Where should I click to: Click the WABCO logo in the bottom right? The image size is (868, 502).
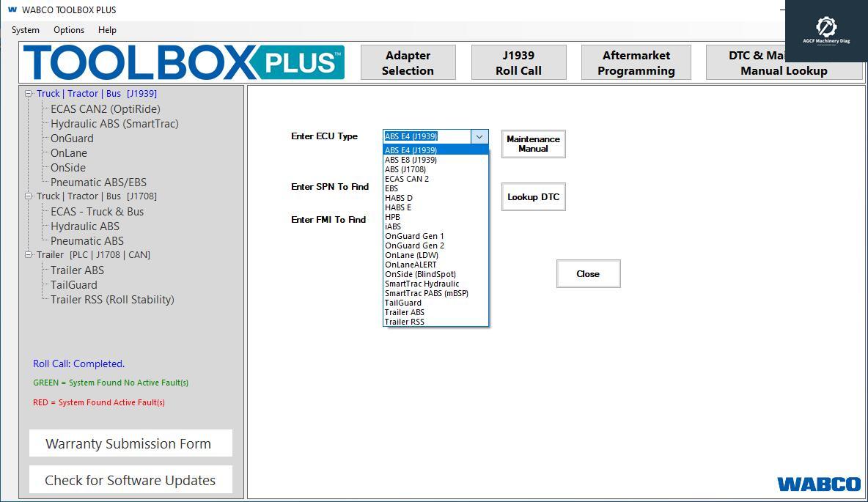pyautogui.click(x=819, y=484)
